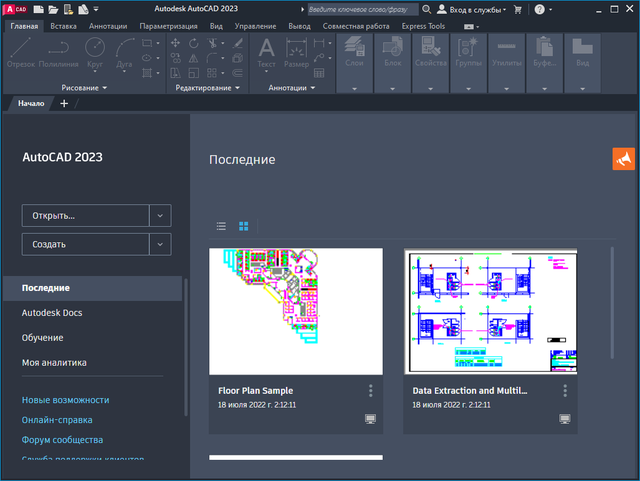
Task: Open the Autodesk Docs section
Action: tap(52, 313)
